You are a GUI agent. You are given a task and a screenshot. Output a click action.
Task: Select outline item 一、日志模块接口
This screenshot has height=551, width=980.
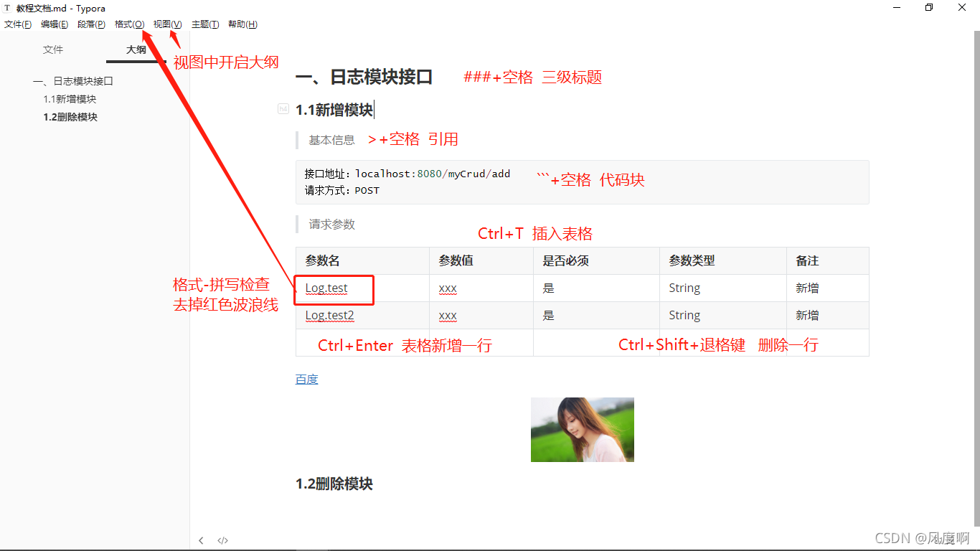coord(73,81)
